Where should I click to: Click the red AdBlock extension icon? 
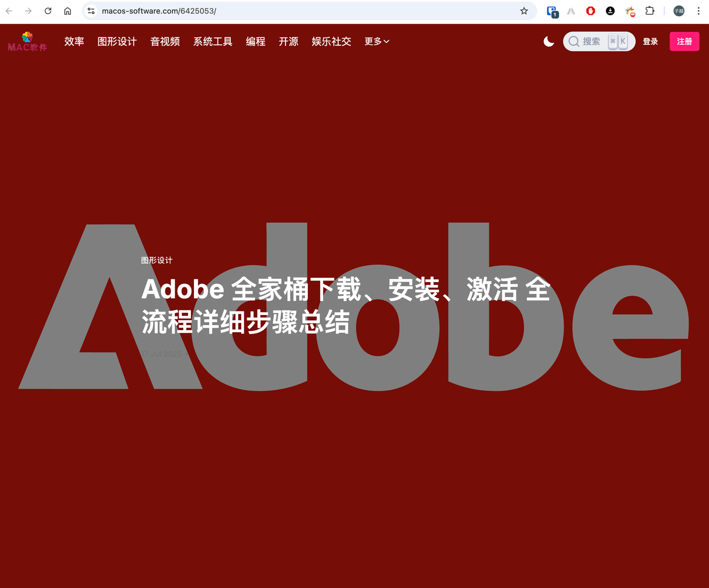pyautogui.click(x=590, y=11)
